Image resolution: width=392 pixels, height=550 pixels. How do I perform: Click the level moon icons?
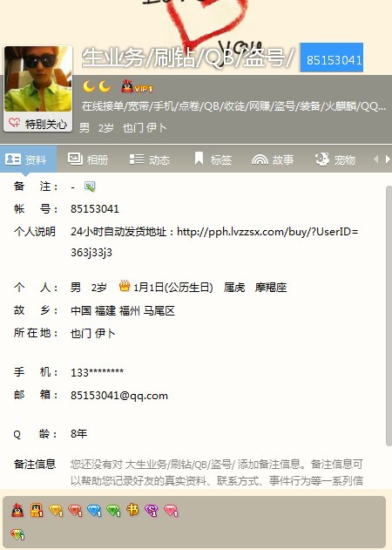97,86
